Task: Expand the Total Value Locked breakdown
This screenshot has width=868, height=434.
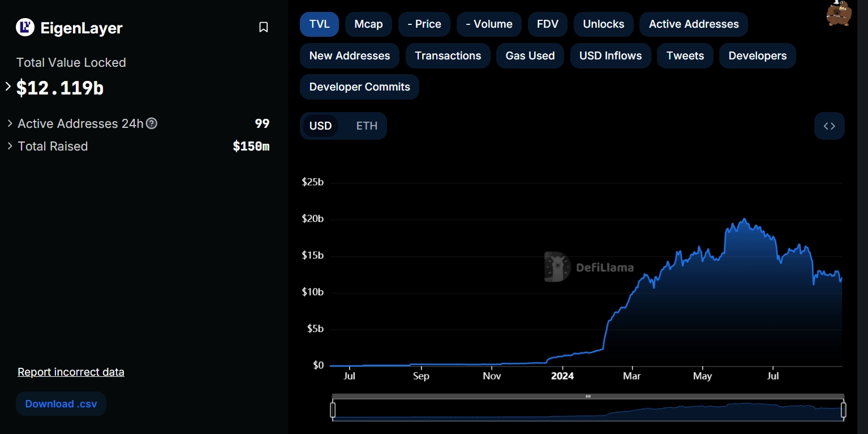Action: pos(8,87)
